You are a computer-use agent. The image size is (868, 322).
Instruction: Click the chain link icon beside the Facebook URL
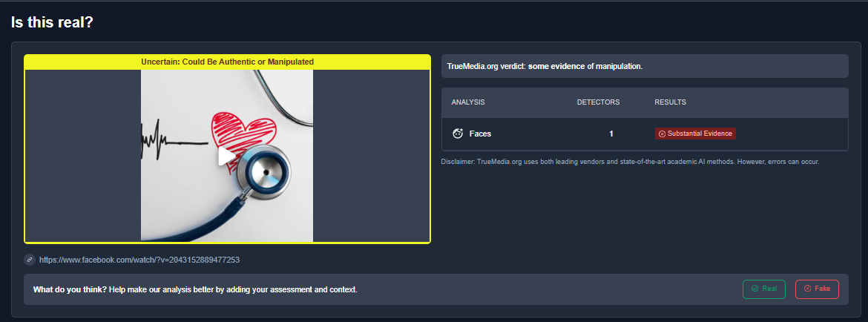[30, 259]
